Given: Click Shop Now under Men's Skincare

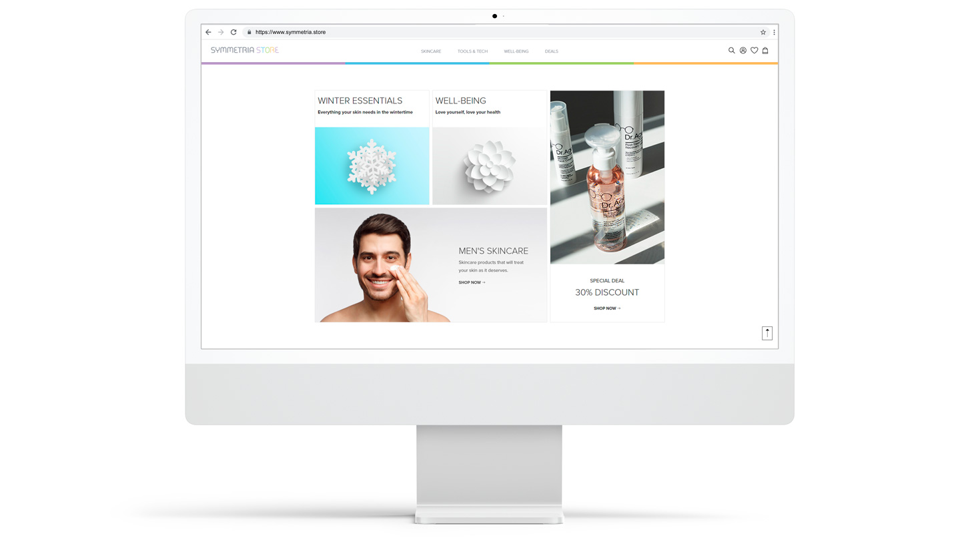Looking at the screenshot, I should pyautogui.click(x=472, y=282).
